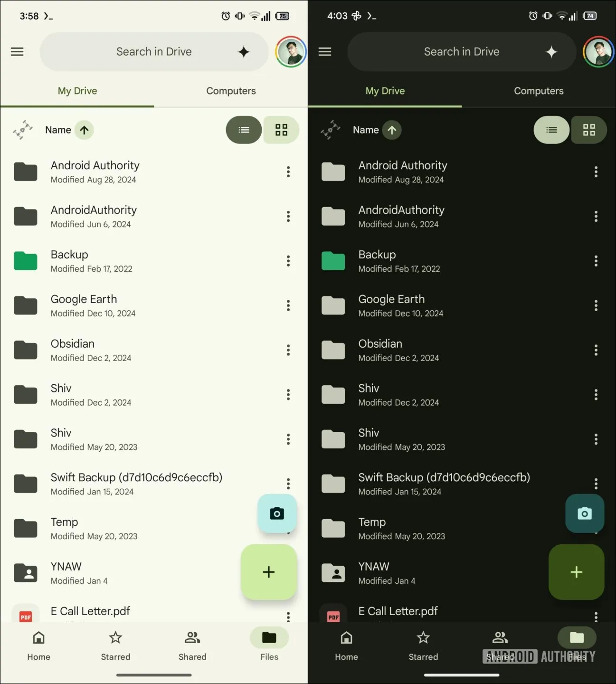Open E Call Letter.pdf on the dark screen
The image size is (616, 684).
click(x=462, y=611)
